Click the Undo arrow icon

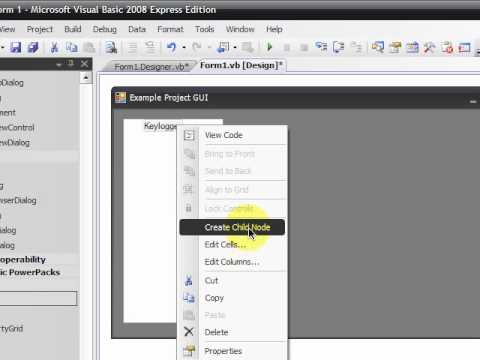[172, 47]
